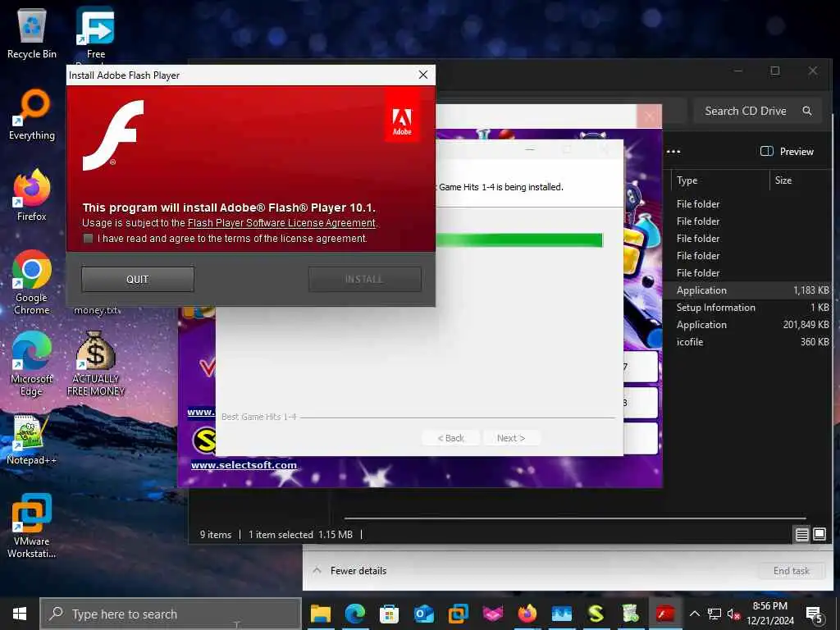Switch to the Flash Player installer taskbar icon
The width and height of the screenshot is (840, 630).
tap(664, 614)
